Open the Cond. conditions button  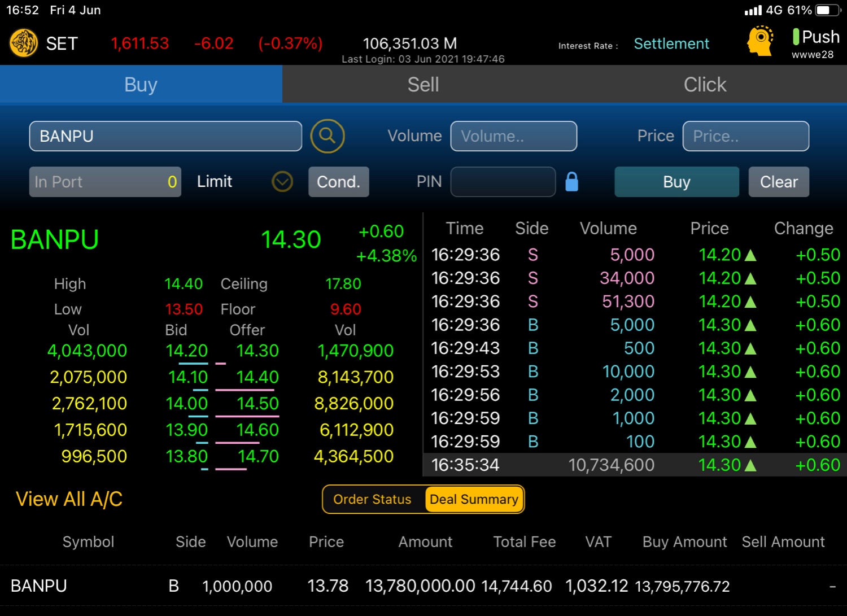pyautogui.click(x=338, y=182)
